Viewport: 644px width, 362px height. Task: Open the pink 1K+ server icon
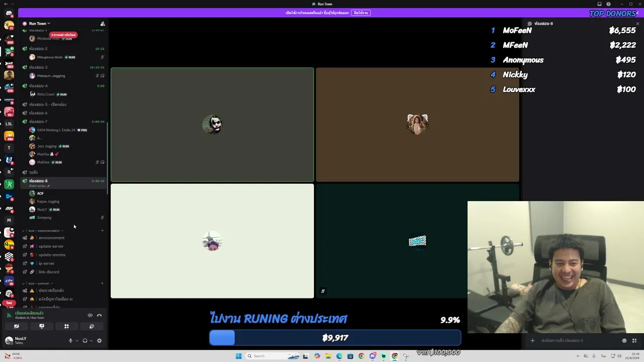(9, 112)
